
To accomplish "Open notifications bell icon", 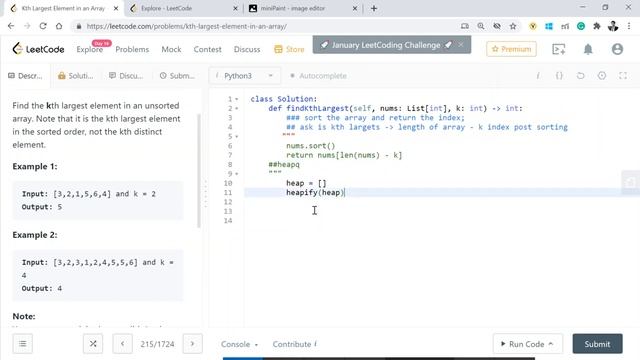I will tap(588, 49).
